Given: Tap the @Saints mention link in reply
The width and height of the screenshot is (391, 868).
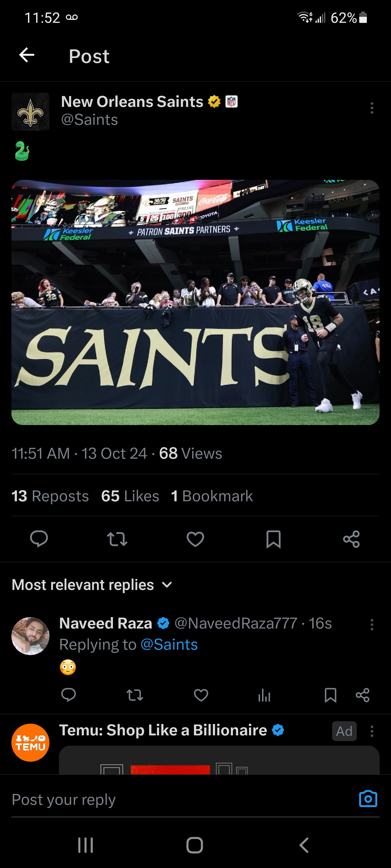Looking at the screenshot, I should pyautogui.click(x=169, y=644).
